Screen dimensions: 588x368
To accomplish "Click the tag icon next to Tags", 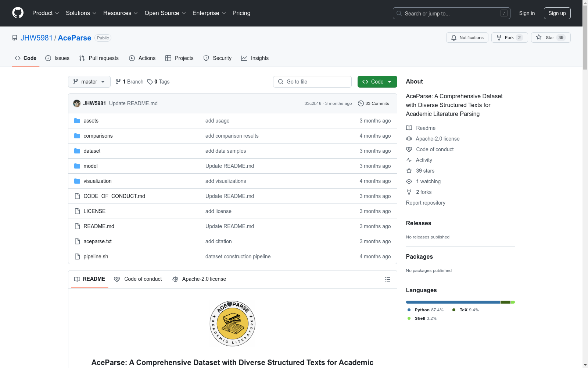I will click(150, 82).
